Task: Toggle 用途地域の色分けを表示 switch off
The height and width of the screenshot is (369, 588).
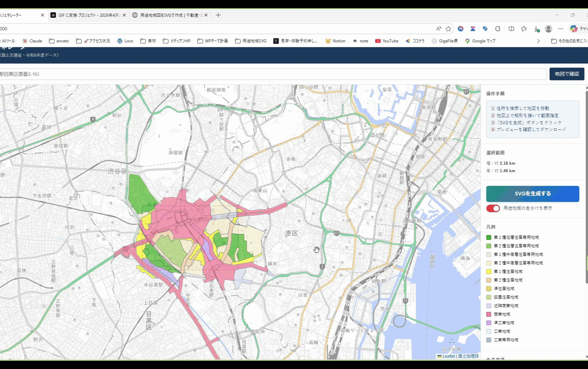Action: [493, 208]
